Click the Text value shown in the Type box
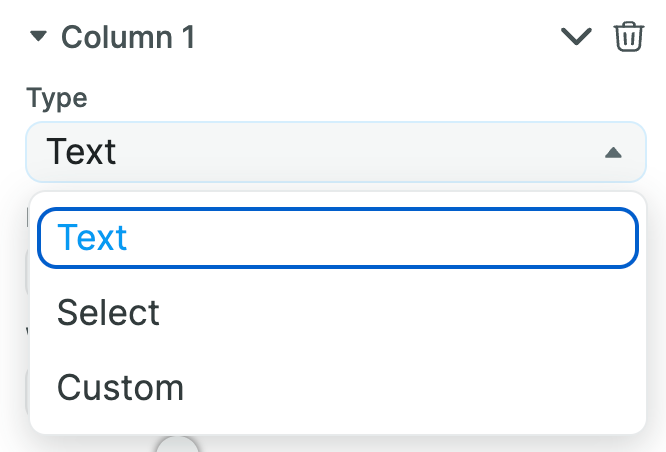Image resolution: width=666 pixels, height=452 pixels. (81, 152)
